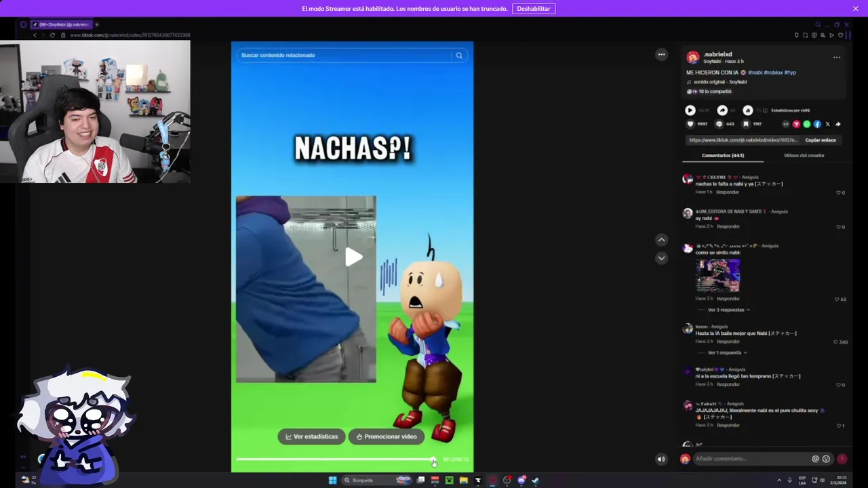This screenshot has width=868, height=488.
Task: Click the search magnifier in related content bar
Action: click(459, 56)
